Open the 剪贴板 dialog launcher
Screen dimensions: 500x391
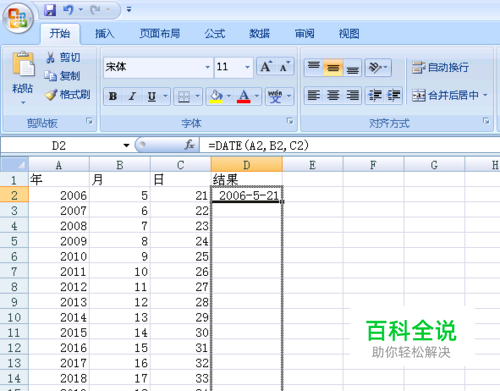89,121
